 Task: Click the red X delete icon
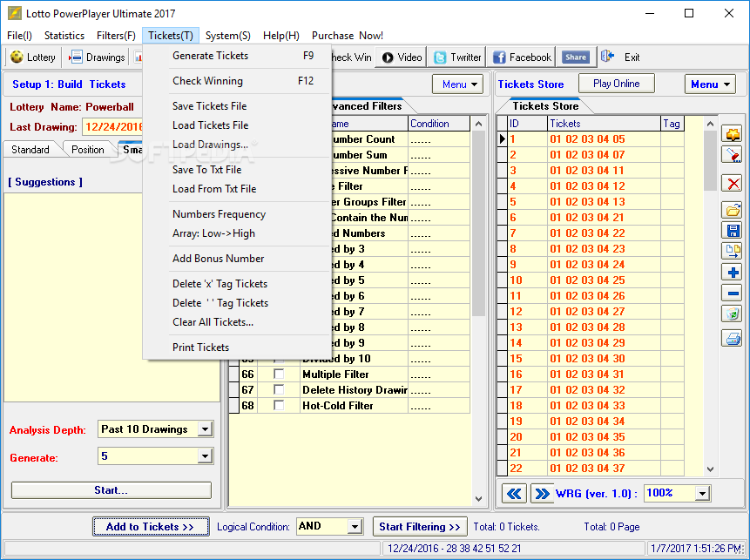(x=733, y=183)
